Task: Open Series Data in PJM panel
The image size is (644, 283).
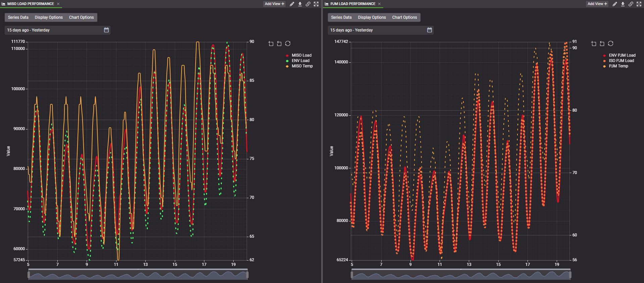Action: point(341,17)
